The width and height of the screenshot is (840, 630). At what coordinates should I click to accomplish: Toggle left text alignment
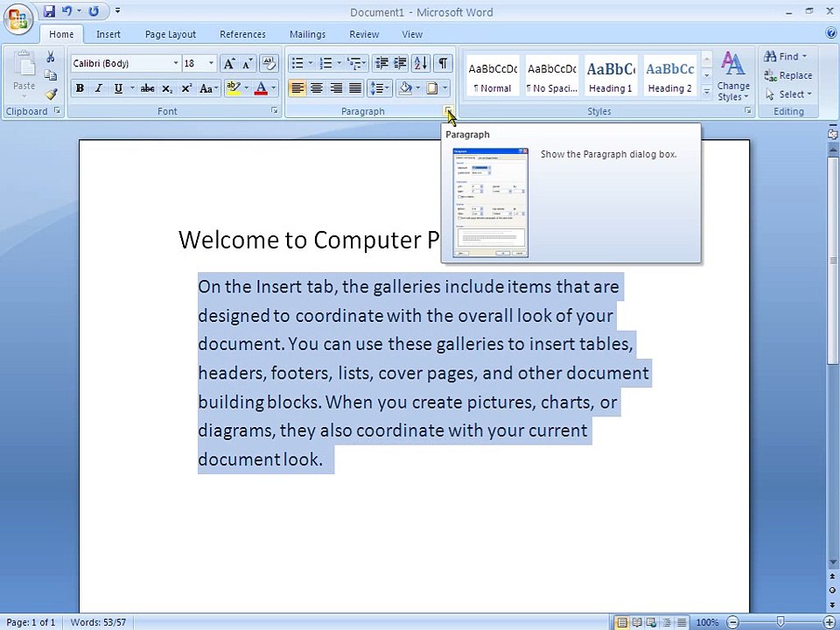[x=297, y=88]
